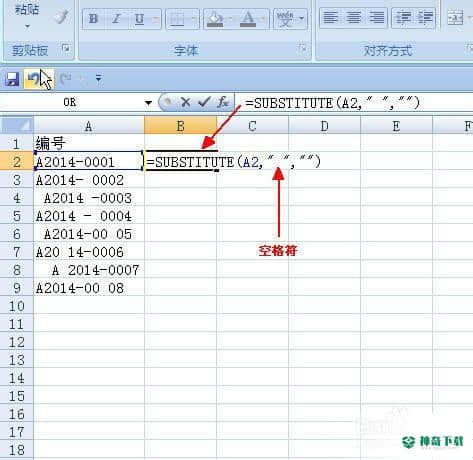The height and width of the screenshot is (460, 473).
Task: Click the Save icon in quick access toolbar
Action: (12, 79)
